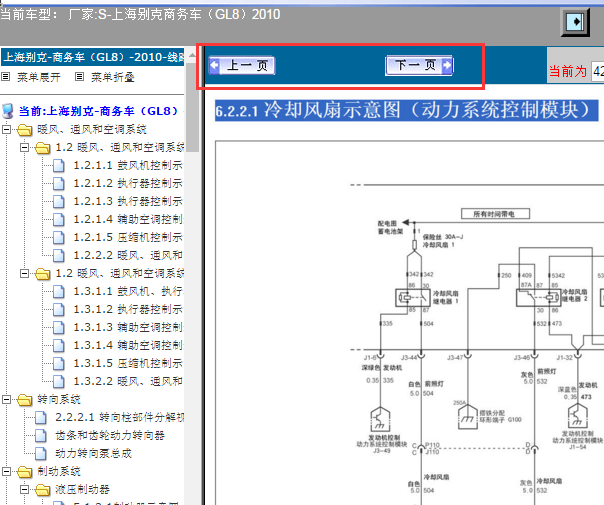Open document 1.3.1.3 辅助空调控制
This screenshot has height=505, width=604.
128,327
